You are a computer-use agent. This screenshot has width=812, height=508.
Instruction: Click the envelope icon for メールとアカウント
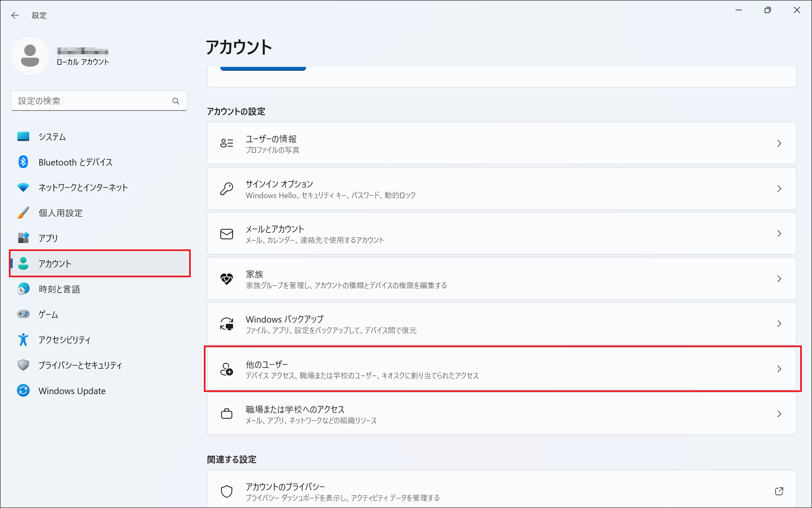tap(227, 234)
